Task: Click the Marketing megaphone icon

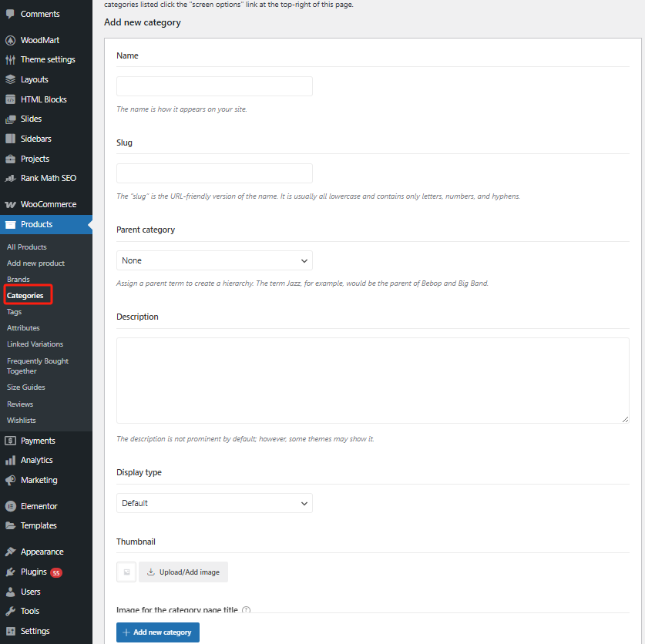Action: point(10,480)
